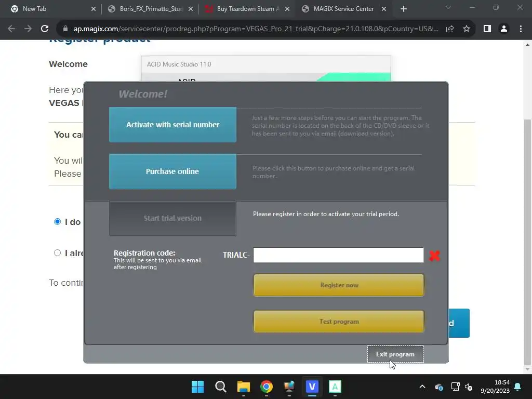Open the clock showing 18:54 9/20/2023
This screenshot has height=399, width=532.
tap(495, 387)
